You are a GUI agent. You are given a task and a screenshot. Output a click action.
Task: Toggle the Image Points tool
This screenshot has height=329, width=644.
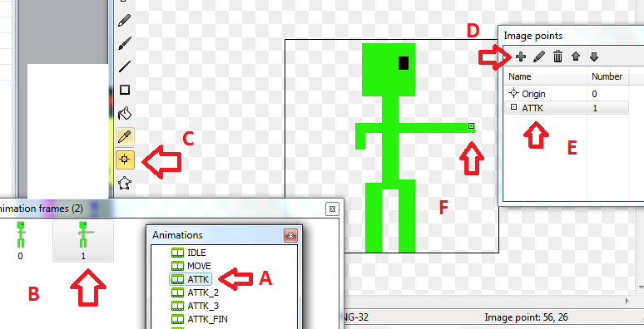coord(125,160)
